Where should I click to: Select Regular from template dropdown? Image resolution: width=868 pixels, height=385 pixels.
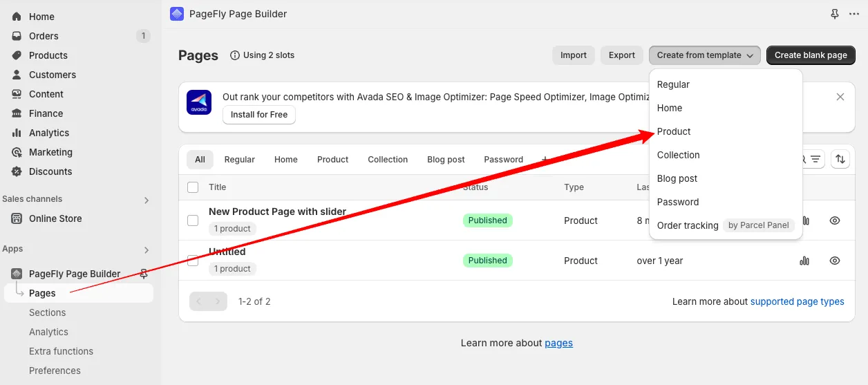[726, 84]
